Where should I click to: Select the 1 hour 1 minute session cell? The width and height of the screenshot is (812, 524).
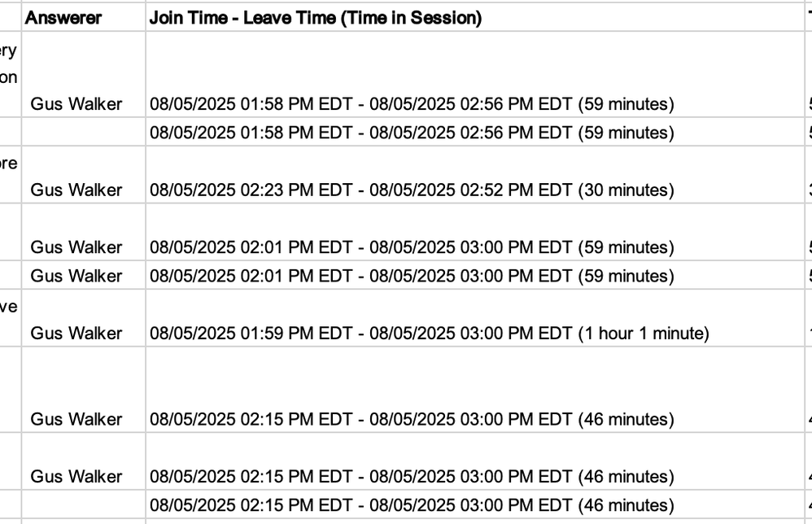475,318
